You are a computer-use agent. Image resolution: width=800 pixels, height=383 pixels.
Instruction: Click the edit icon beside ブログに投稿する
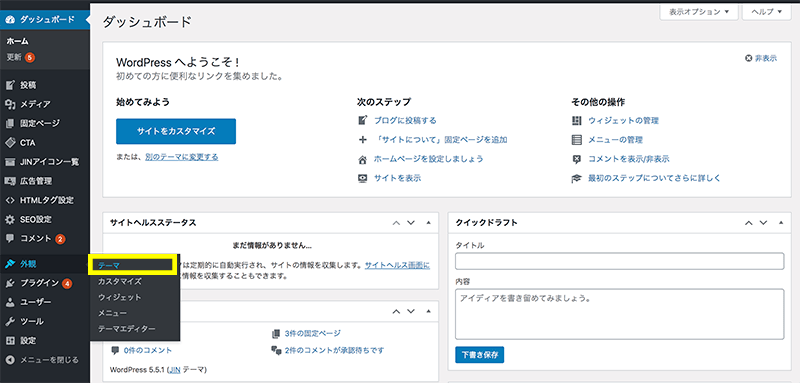pyautogui.click(x=363, y=121)
